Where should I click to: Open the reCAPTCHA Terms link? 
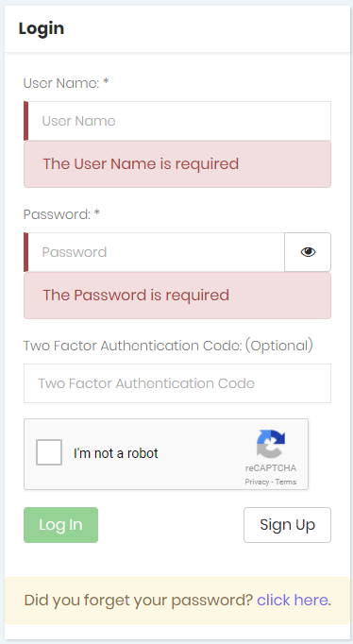(x=286, y=482)
